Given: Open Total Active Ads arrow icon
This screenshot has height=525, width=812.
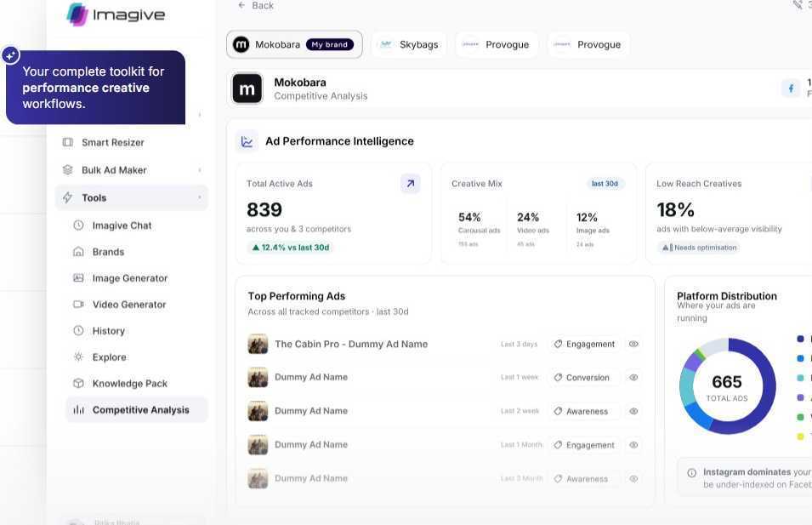Looking at the screenshot, I should coord(410,184).
